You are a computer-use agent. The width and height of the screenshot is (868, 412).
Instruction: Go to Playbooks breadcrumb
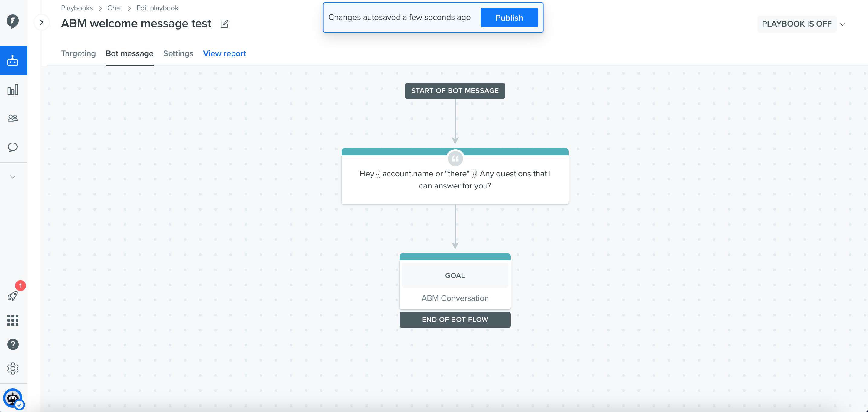[x=77, y=8]
